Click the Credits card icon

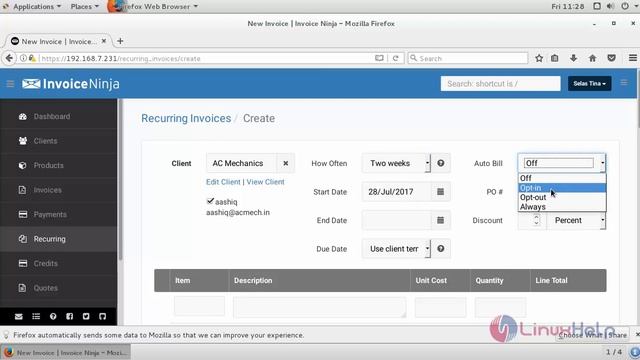click(x=23, y=263)
